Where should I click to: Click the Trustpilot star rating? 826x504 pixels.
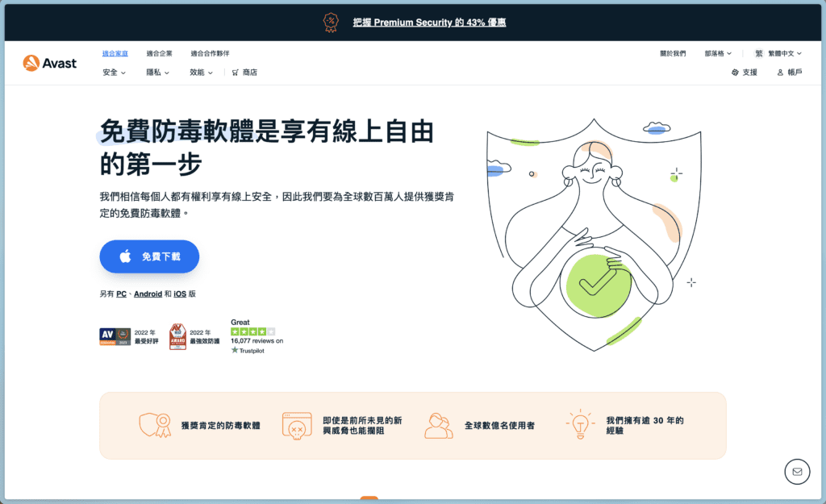(252, 331)
